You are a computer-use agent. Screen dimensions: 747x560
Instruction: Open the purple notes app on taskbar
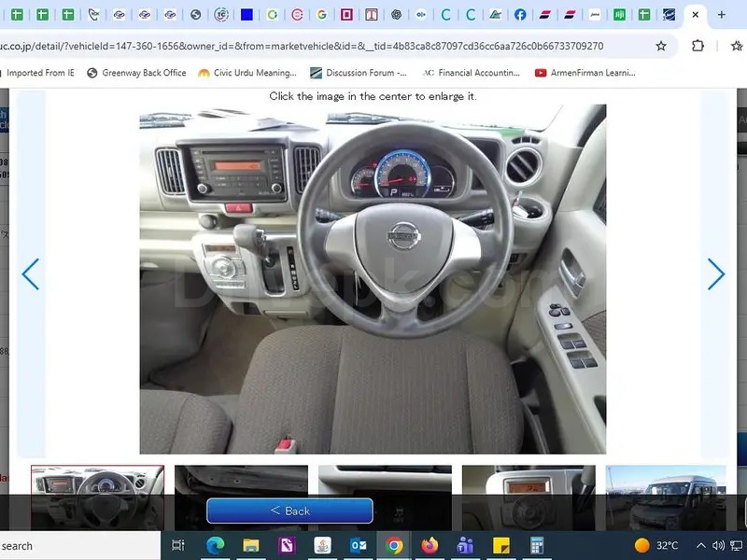[287, 545]
